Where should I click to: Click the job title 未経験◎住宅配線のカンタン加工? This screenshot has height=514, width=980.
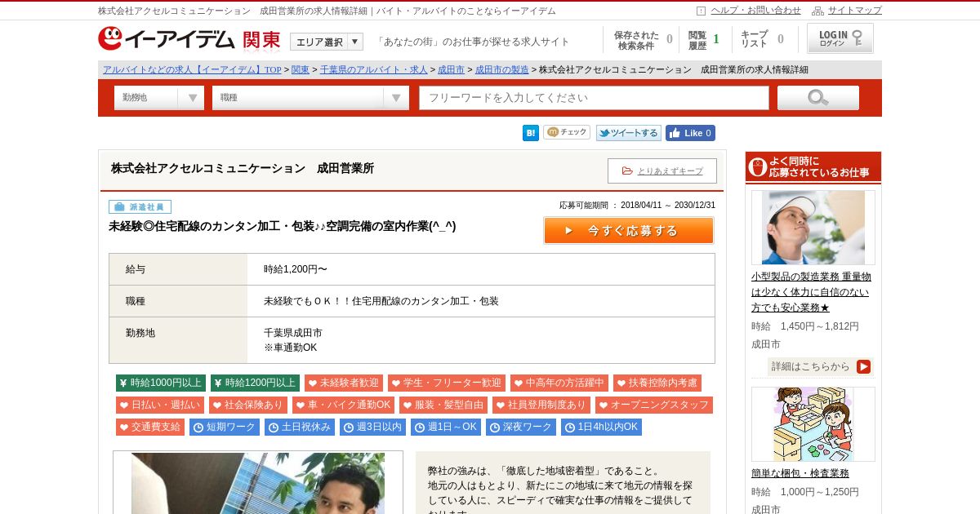tap(282, 227)
